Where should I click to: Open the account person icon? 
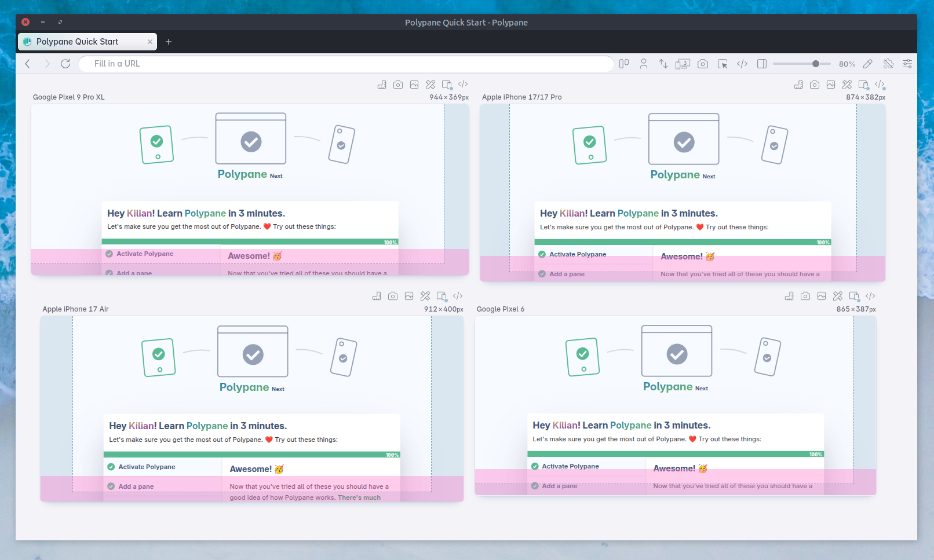pos(644,64)
